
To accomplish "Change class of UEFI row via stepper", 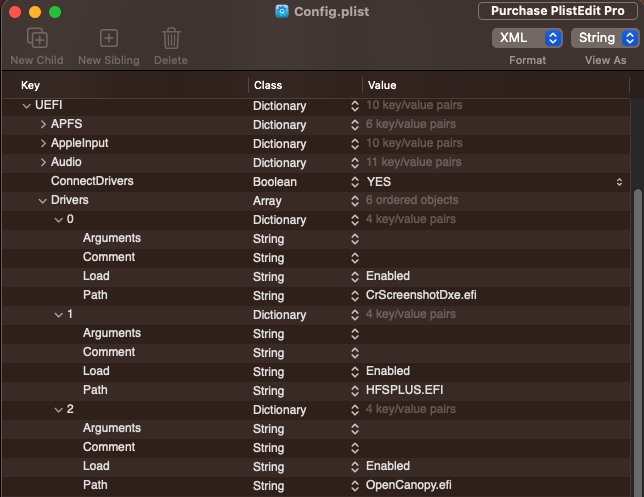I will tap(355, 106).
